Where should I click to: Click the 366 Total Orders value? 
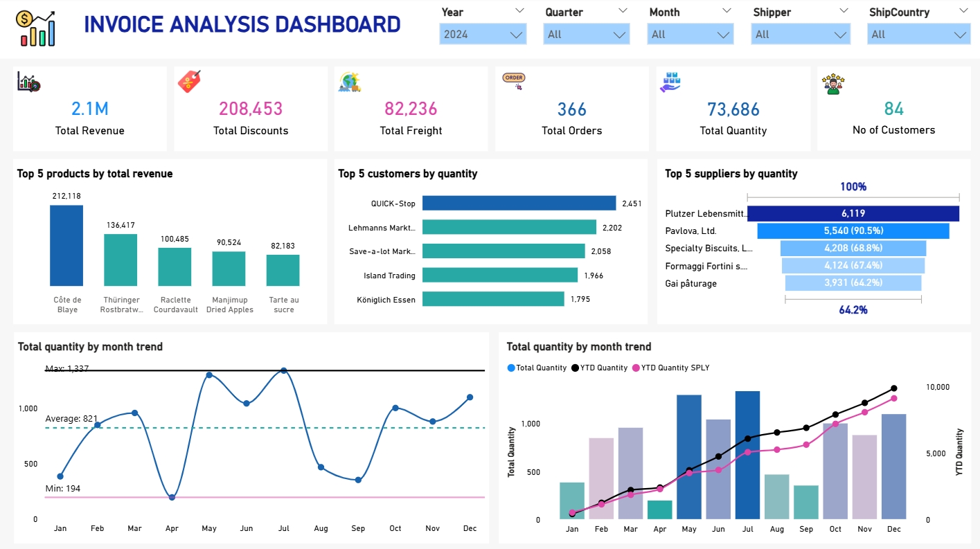pos(572,109)
